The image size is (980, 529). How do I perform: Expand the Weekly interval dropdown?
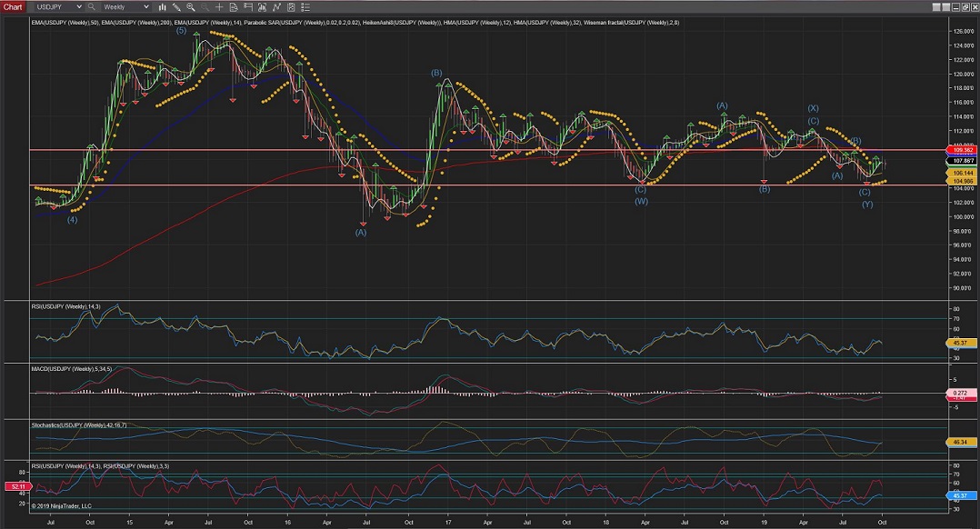(x=145, y=6)
